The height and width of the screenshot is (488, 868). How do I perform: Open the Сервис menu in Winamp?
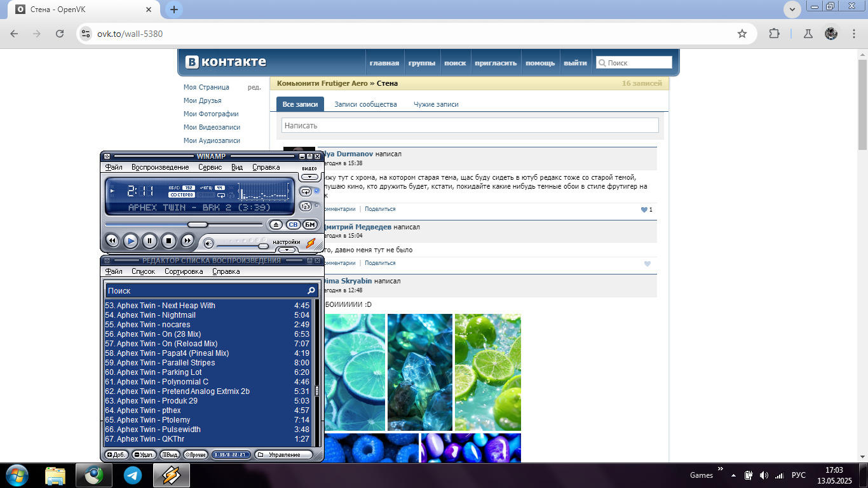tap(210, 167)
